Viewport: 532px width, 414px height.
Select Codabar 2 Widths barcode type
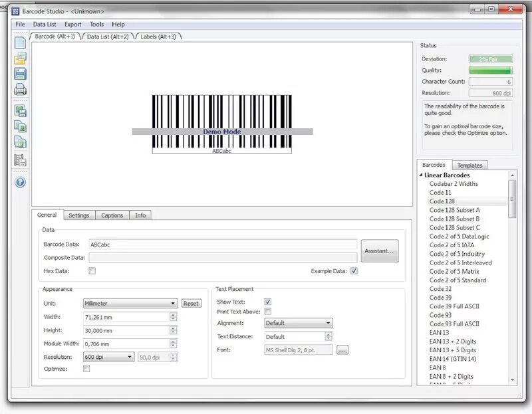click(x=454, y=184)
